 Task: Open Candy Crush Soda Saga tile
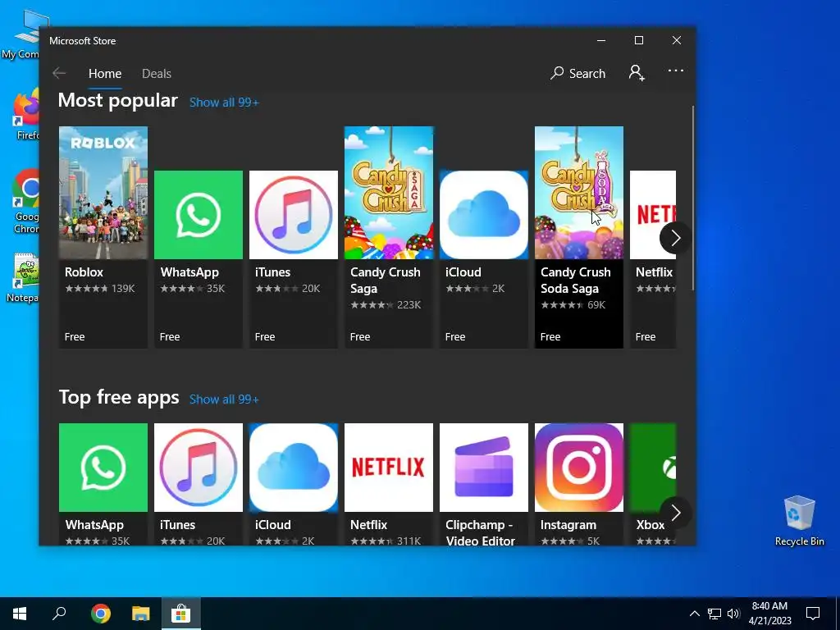pos(579,237)
